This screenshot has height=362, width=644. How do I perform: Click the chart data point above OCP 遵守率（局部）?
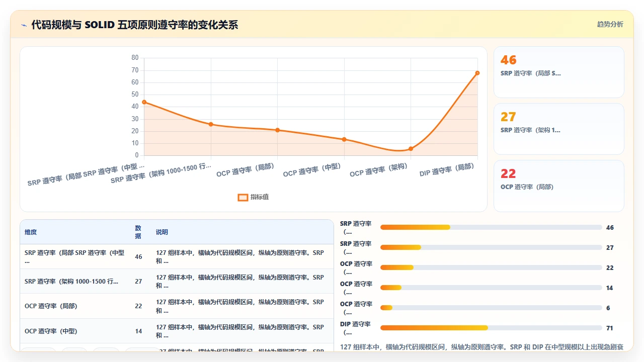click(x=277, y=130)
